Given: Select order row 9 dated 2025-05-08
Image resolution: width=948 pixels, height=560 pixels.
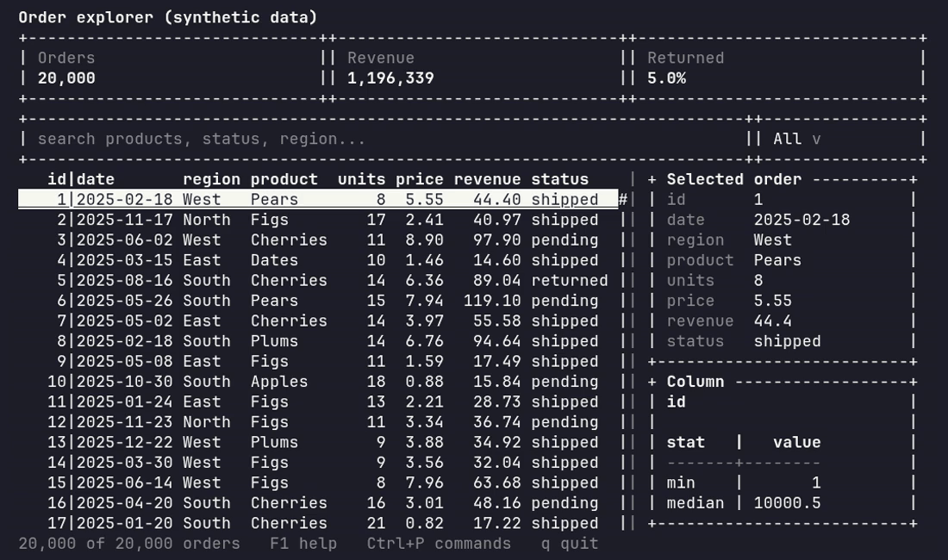Looking at the screenshot, I should (318, 361).
